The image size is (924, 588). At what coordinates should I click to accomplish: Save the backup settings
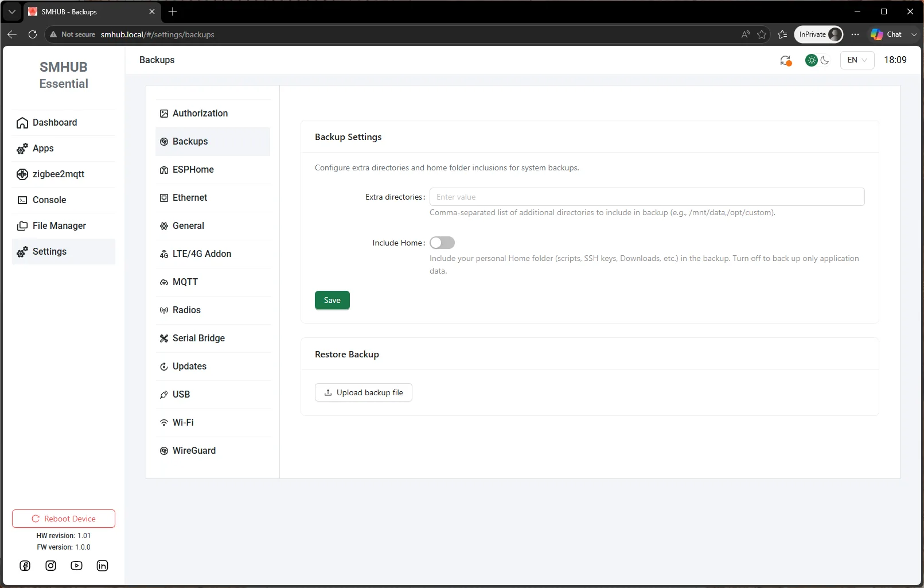point(332,300)
